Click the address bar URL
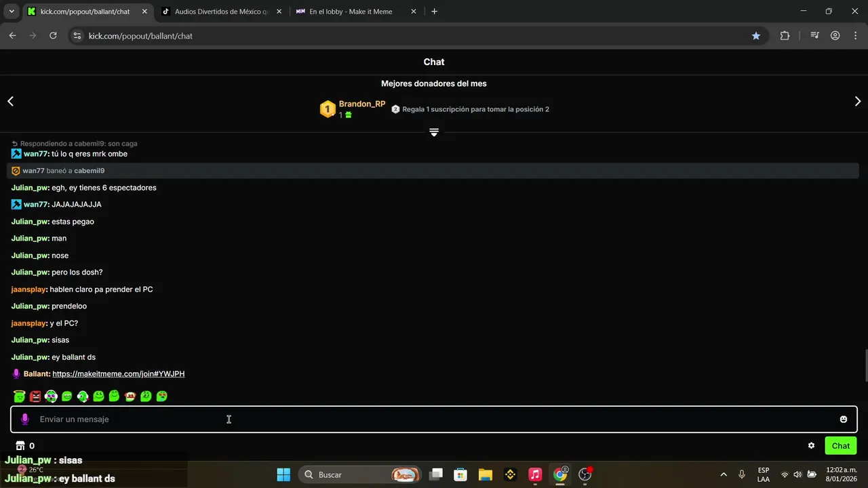This screenshot has height=488, width=868. click(x=140, y=36)
